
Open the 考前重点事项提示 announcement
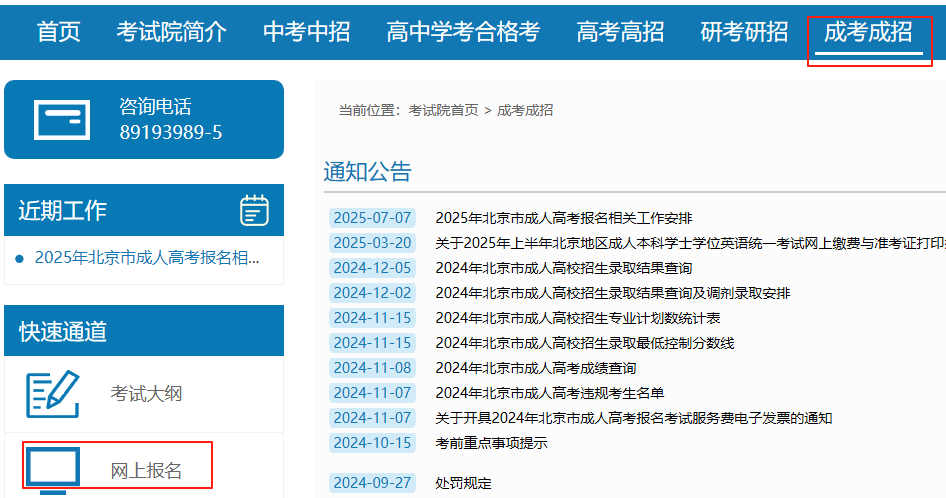(491, 443)
